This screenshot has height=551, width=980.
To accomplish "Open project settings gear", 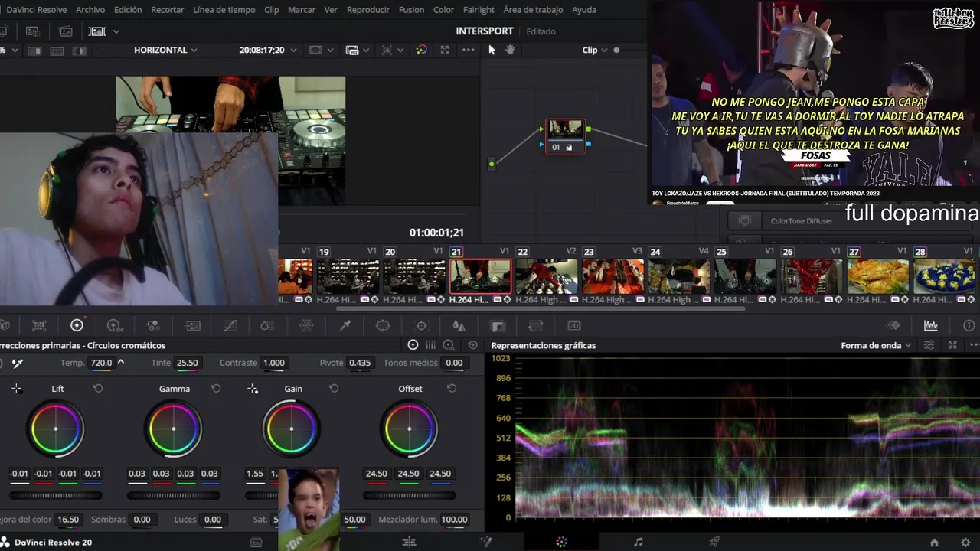I will pos(965,543).
